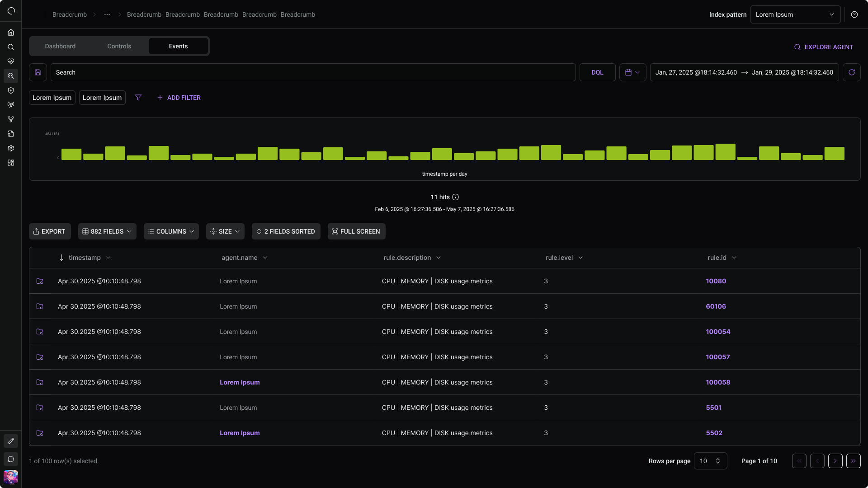Expand the 882 FIELDS dropdown
Image resolution: width=868 pixels, height=488 pixels.
pos(107,231)
